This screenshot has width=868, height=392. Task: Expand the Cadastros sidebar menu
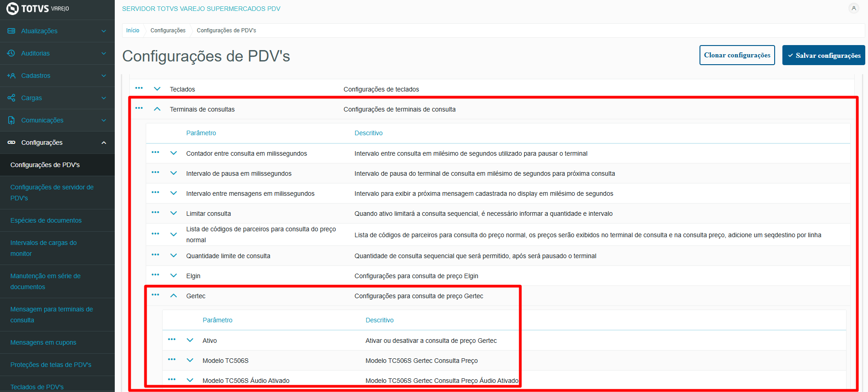tap(104, 76)
